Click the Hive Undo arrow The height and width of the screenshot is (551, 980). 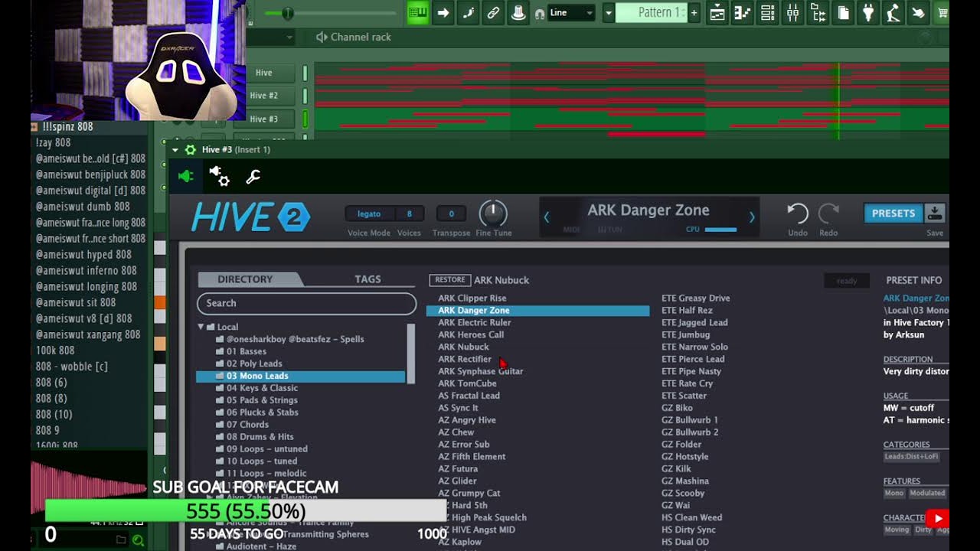coord(798,214)
